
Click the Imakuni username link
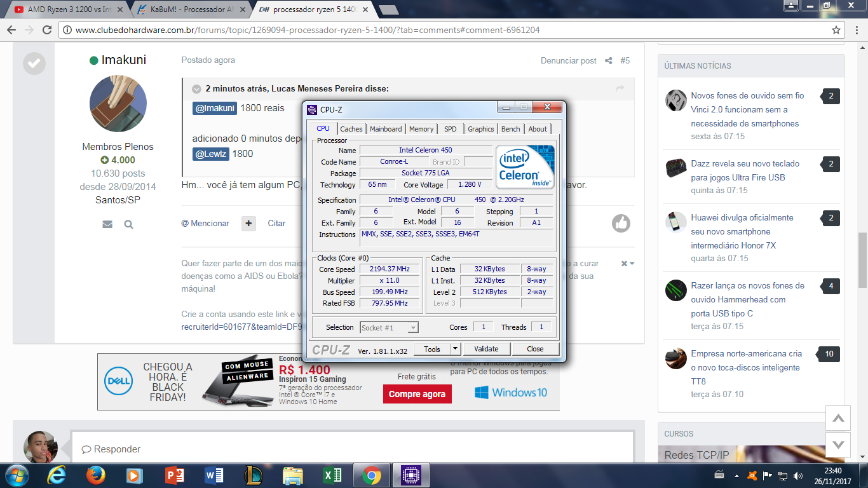pyautogui.click(x=124, y=60)
